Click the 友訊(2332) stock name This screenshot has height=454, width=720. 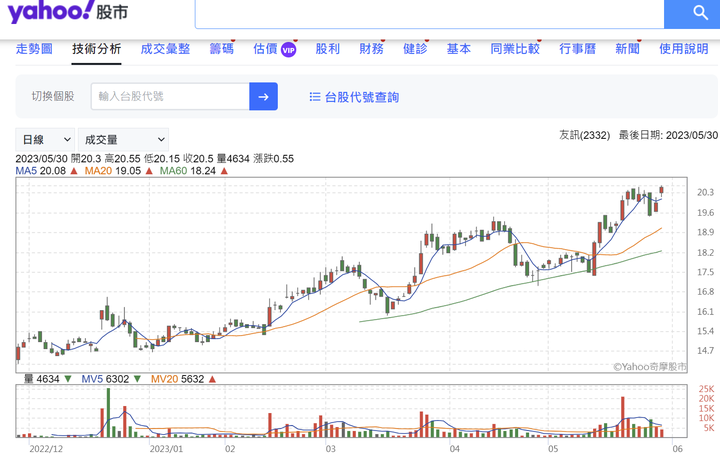pos(585,135)
